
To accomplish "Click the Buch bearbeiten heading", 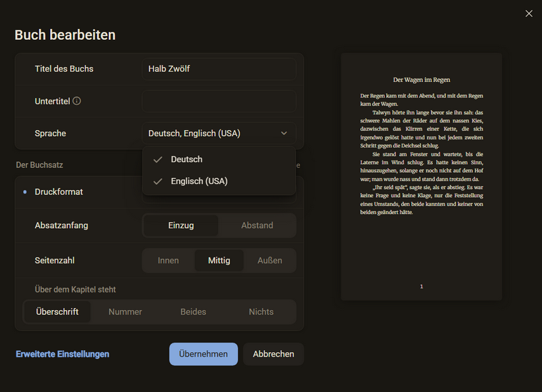I will [65, 35].
